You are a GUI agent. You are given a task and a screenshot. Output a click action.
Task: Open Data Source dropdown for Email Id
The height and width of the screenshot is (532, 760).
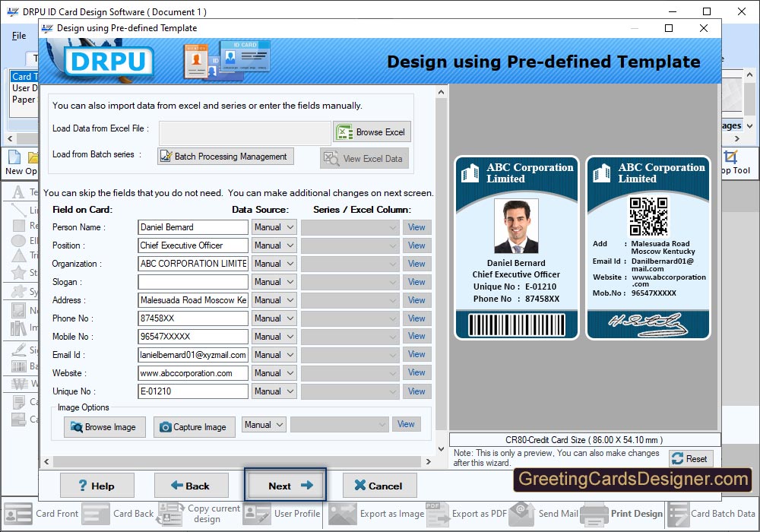[274, 355]
